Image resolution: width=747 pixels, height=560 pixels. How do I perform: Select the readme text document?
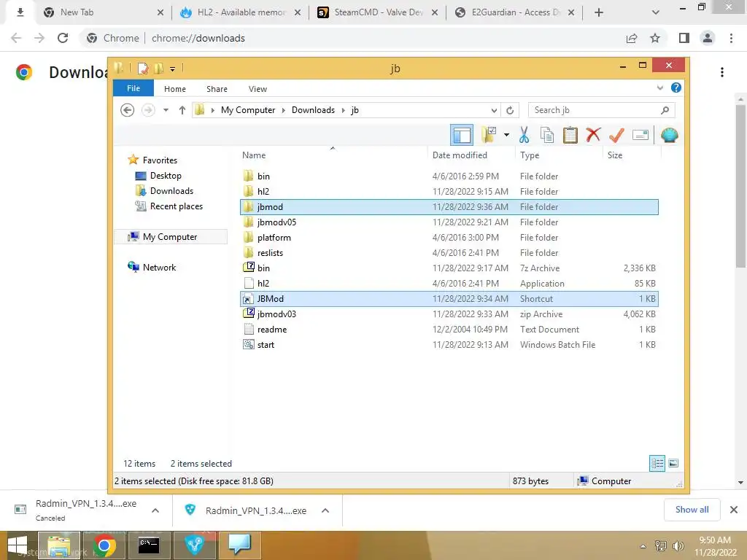pyautogui.click(x=449, y=329)
